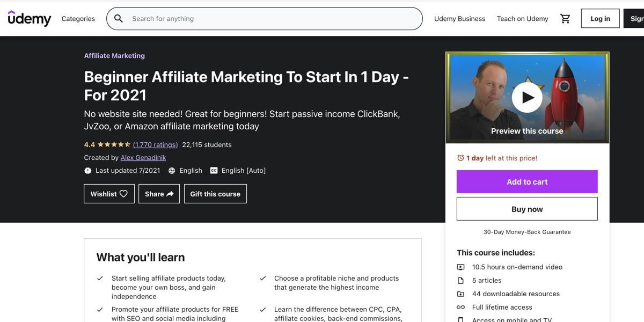Click the infinity lifetime access icon

[x=460, y=308]
